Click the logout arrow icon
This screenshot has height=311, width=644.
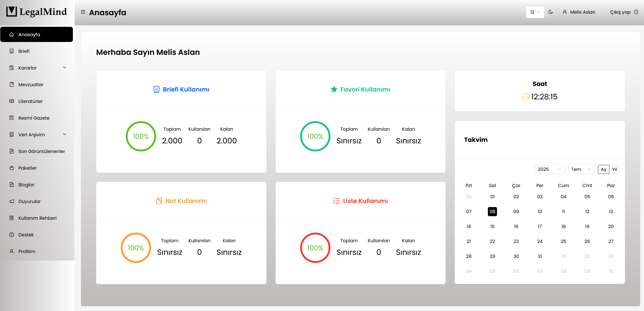[636, 12]
